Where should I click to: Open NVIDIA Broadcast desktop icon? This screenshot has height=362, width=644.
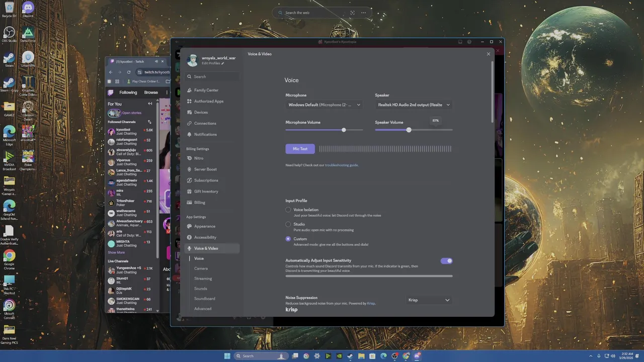pos(9,161)
